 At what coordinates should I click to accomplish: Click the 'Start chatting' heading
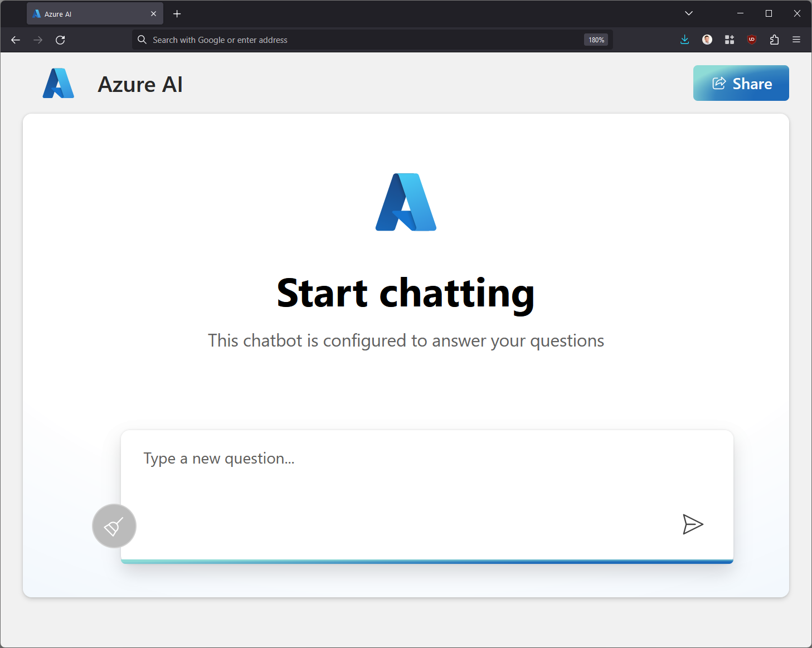point(406,294)
